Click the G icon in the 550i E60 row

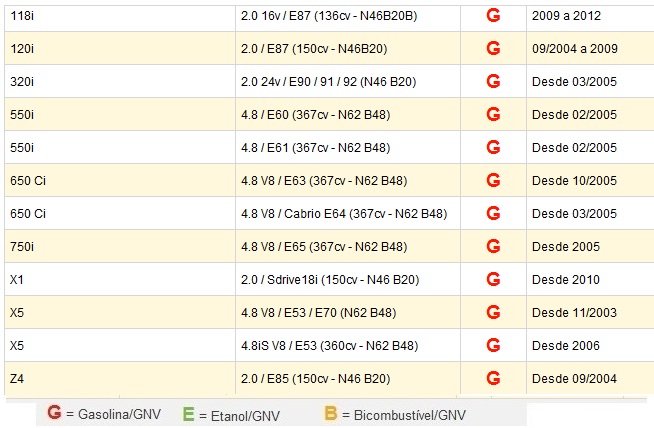(x=493, y=114)
